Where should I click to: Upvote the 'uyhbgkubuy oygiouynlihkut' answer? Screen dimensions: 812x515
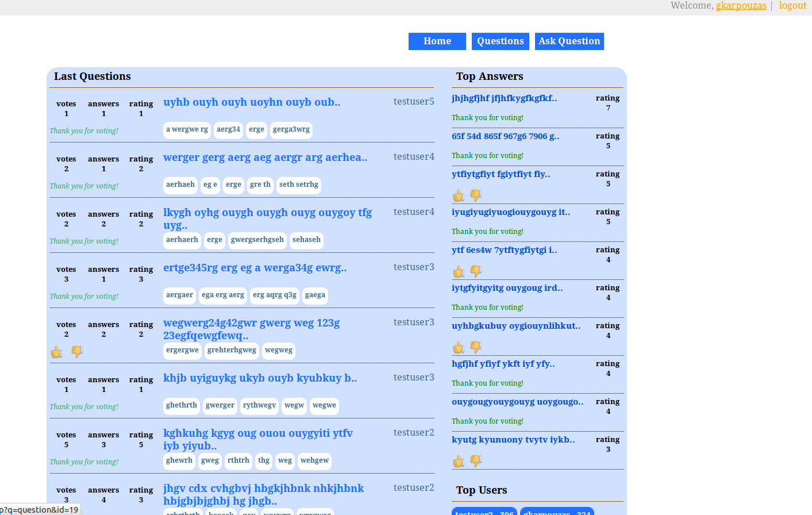coord(459,347)
